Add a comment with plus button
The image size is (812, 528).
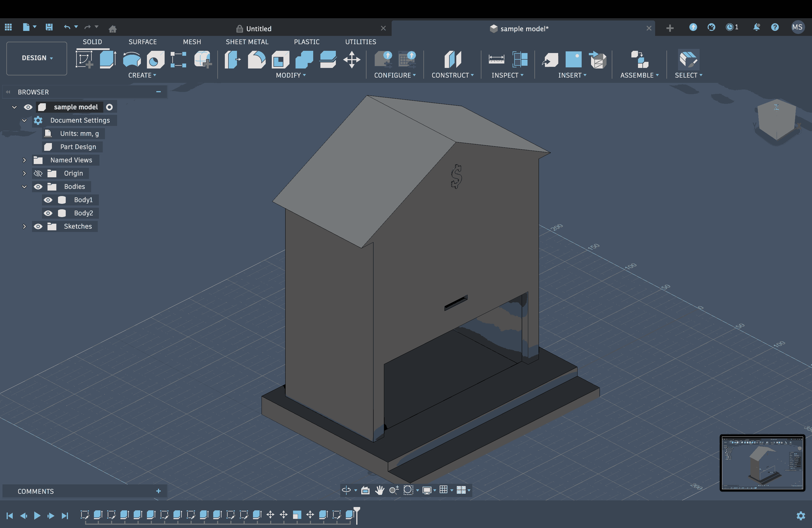point(159,491)
